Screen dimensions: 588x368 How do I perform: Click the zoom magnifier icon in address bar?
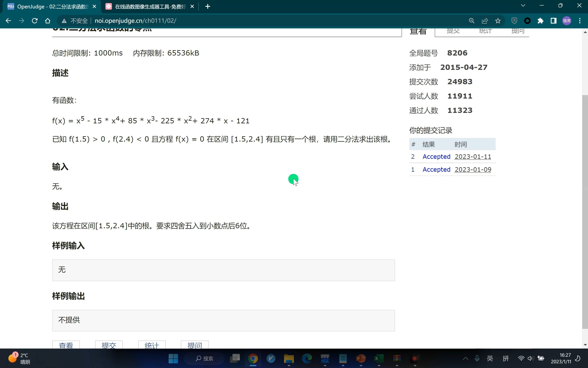pyautogui.click(x=472, y=21)
